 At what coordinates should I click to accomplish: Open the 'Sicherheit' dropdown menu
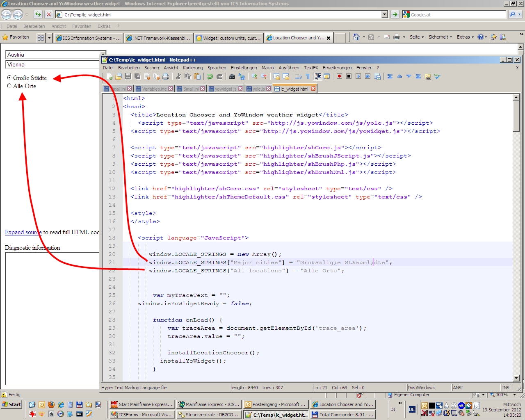tap(440, 37)
